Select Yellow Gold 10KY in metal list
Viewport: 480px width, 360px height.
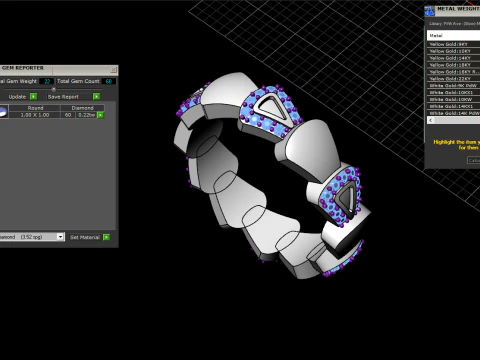tap(453, 51)
